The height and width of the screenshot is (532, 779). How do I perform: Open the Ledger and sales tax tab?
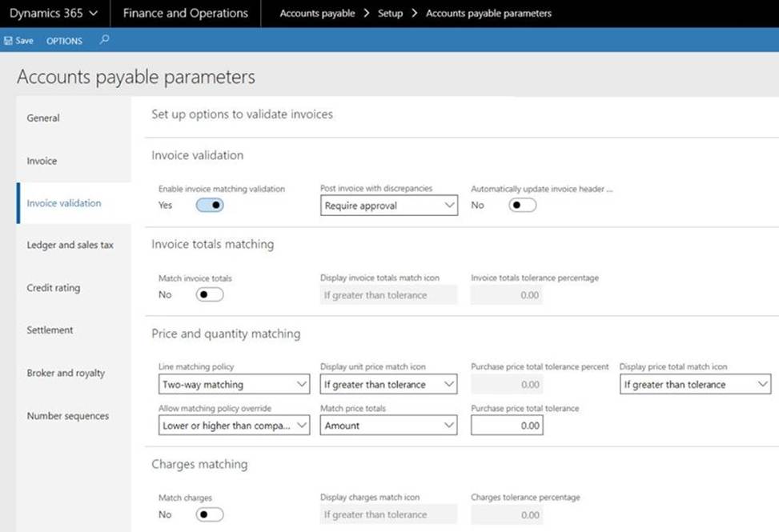70,246
